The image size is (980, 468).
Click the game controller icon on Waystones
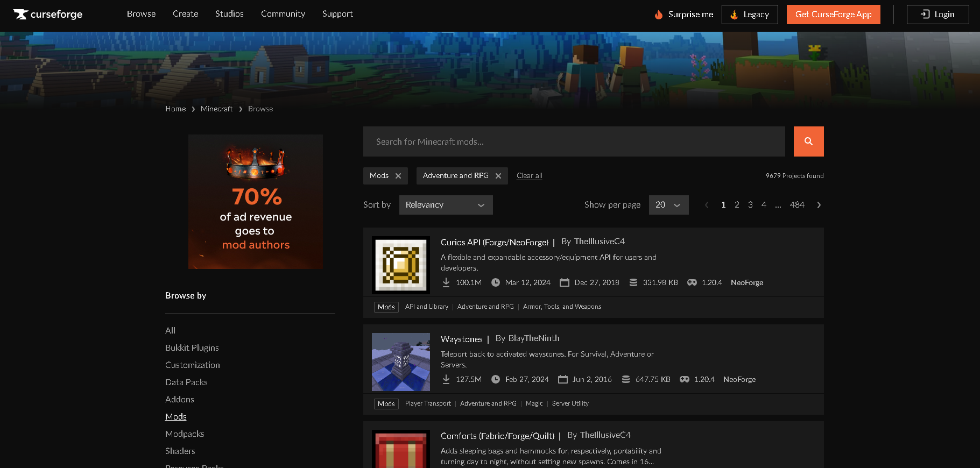pos(685,379)
